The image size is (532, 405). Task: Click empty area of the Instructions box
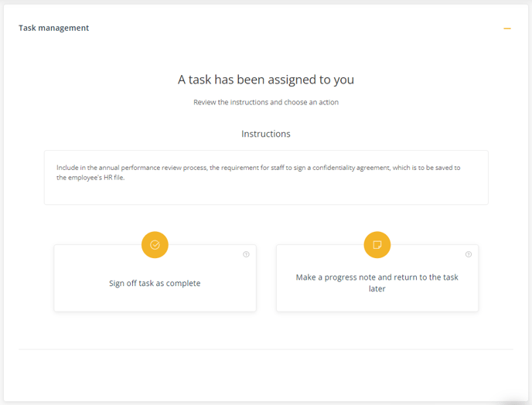click(x=266, y=193)
